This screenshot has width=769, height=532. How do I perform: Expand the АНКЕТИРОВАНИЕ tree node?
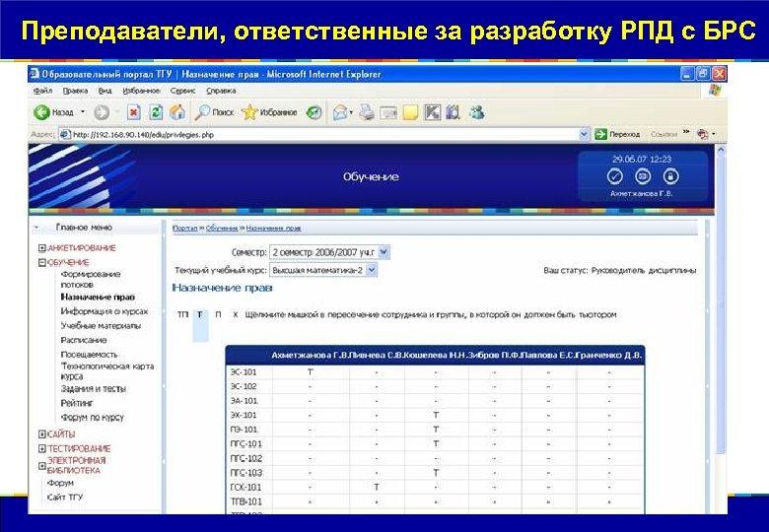42,248
